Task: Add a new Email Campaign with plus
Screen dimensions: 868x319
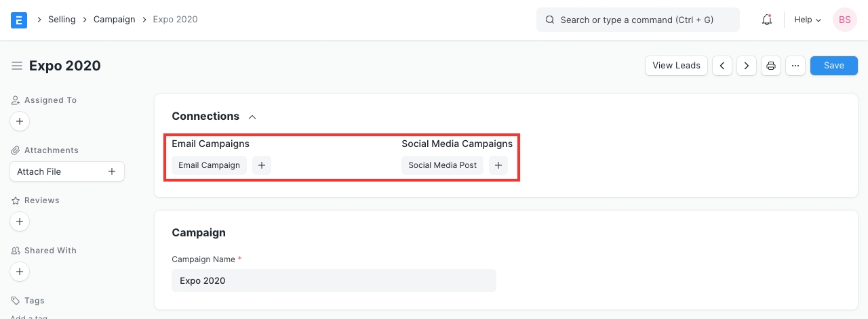Action: tap(262, 165)
